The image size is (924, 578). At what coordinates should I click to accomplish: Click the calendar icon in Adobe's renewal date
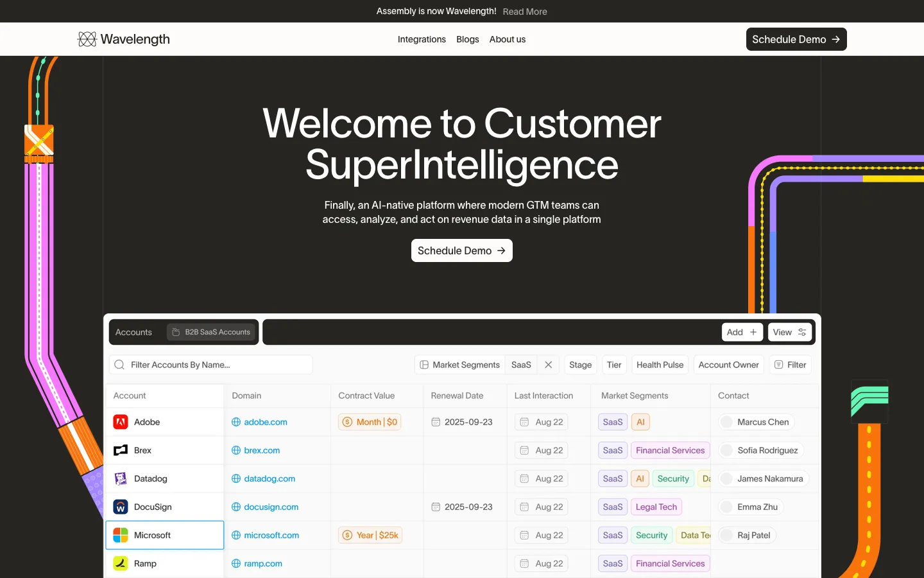pos(436,422)
